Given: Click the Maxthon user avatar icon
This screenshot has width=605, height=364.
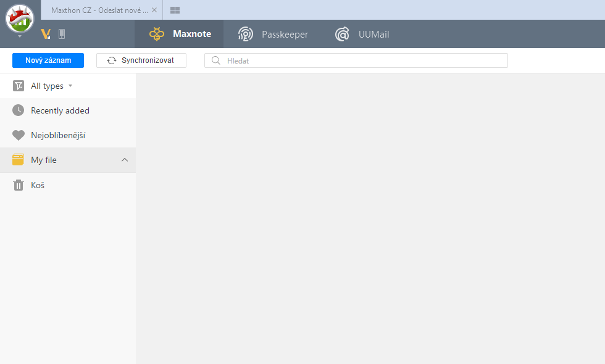Looking at the screenshot, I should point(19,17).
